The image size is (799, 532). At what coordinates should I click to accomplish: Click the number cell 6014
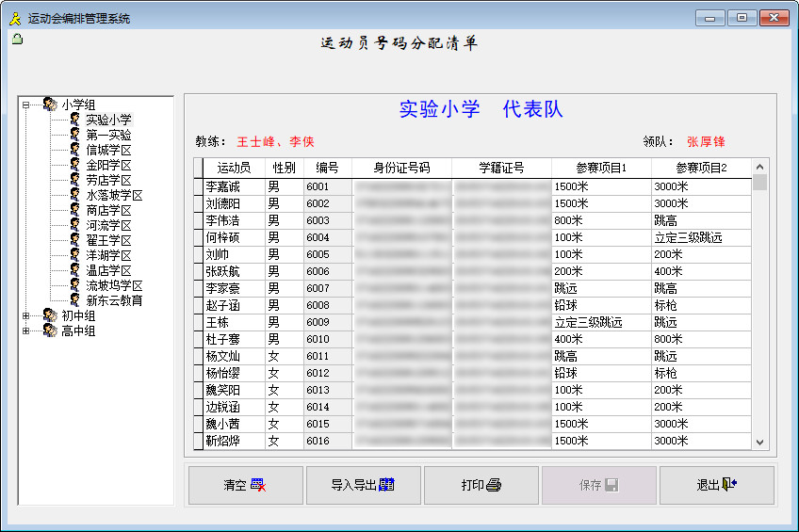point(328,407)
